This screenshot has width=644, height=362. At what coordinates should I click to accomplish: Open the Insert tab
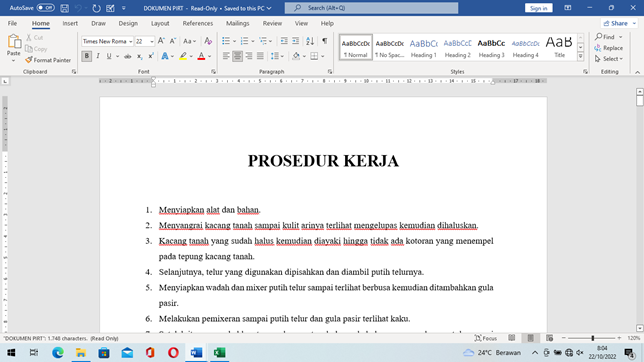tap(70, 23)
